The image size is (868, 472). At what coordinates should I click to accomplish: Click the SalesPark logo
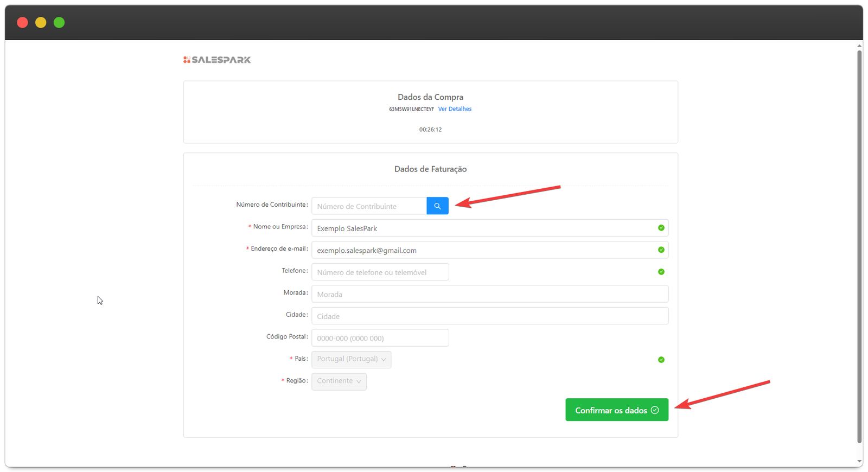click(x=217, y=60)
